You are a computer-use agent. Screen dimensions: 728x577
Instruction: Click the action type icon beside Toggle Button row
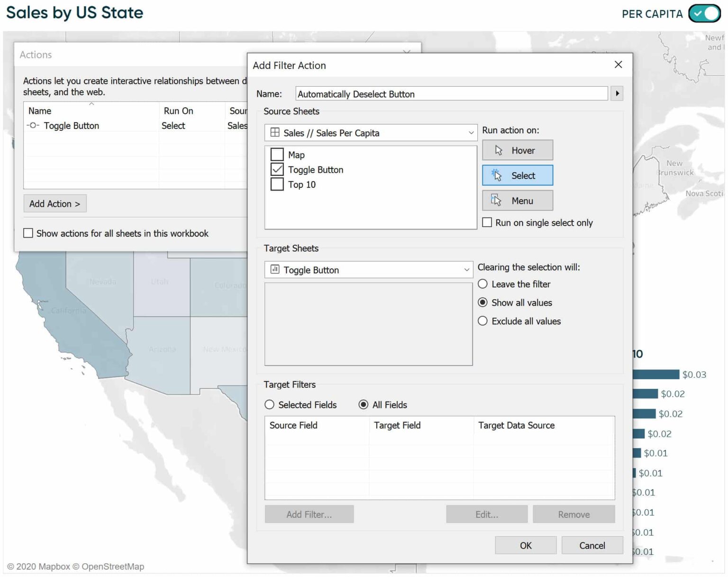click(x=32, y=126)
